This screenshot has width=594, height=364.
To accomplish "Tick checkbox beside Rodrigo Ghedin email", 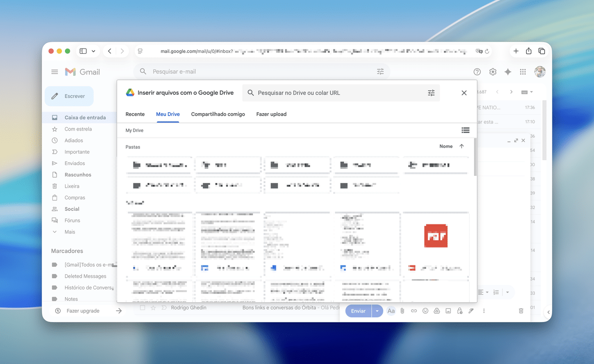I will (x=142, y=308).
